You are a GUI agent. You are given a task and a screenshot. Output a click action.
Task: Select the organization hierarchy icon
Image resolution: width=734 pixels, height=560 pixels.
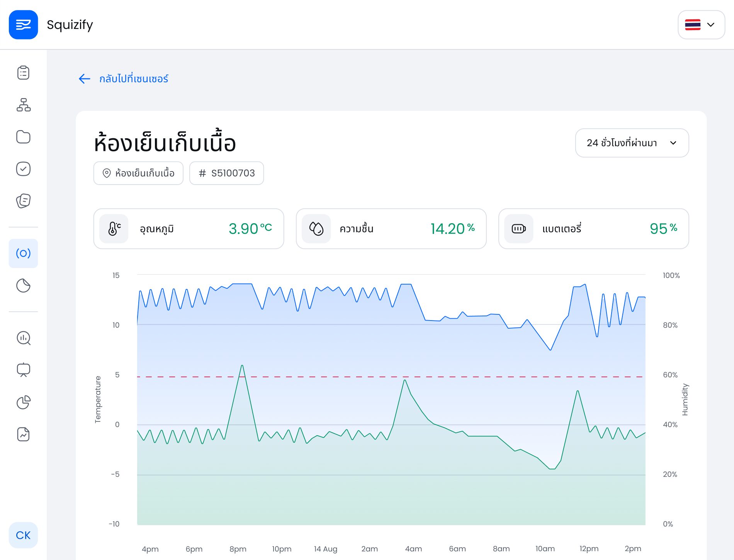23,105
